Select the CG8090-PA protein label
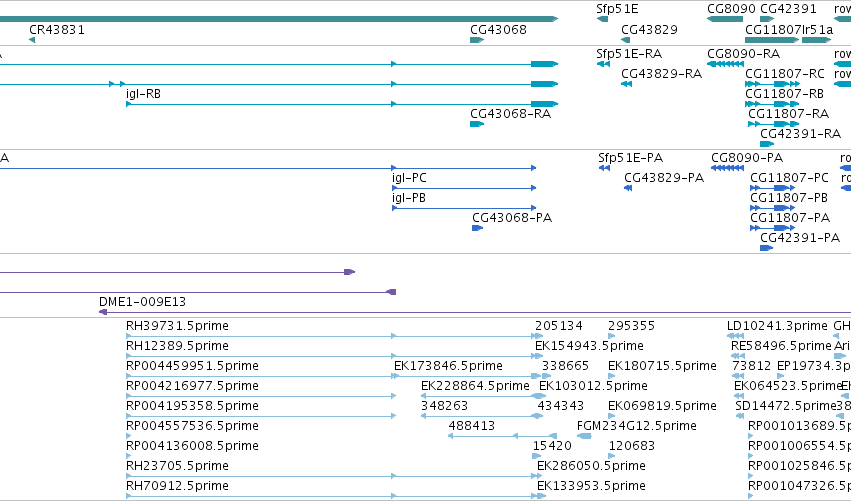 (747, 158)
